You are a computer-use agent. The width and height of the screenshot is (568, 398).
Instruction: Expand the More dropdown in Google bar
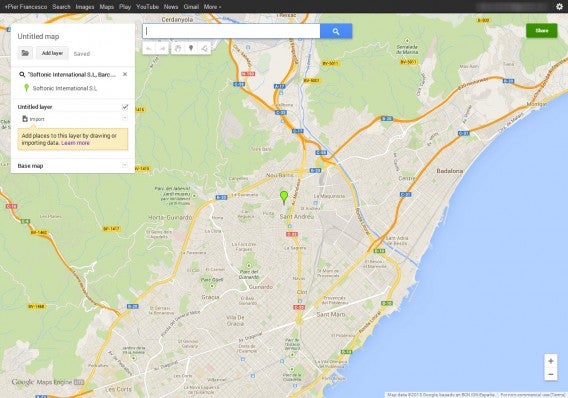(212, 7)
